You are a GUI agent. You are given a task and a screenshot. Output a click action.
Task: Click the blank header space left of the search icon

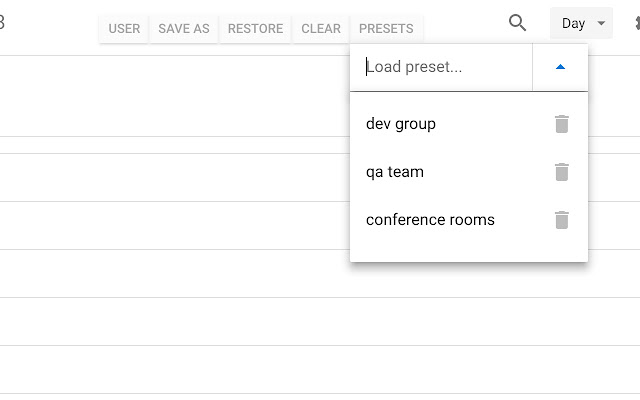click(x=465, y=23)
